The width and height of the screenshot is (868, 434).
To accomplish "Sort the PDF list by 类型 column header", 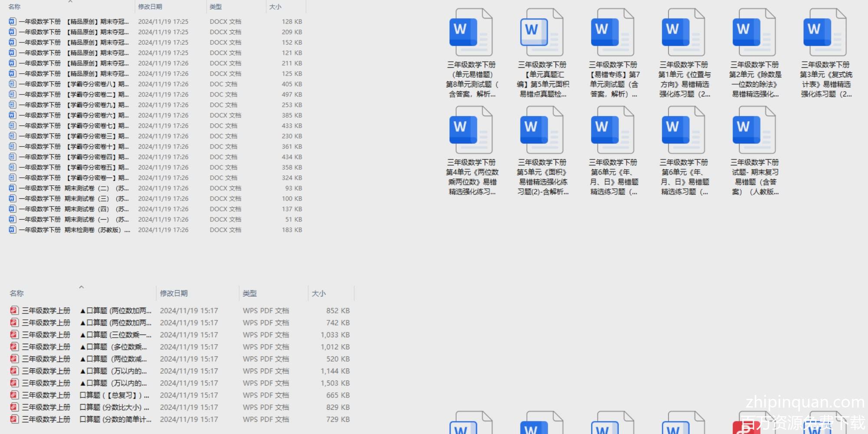I will 250,293.
